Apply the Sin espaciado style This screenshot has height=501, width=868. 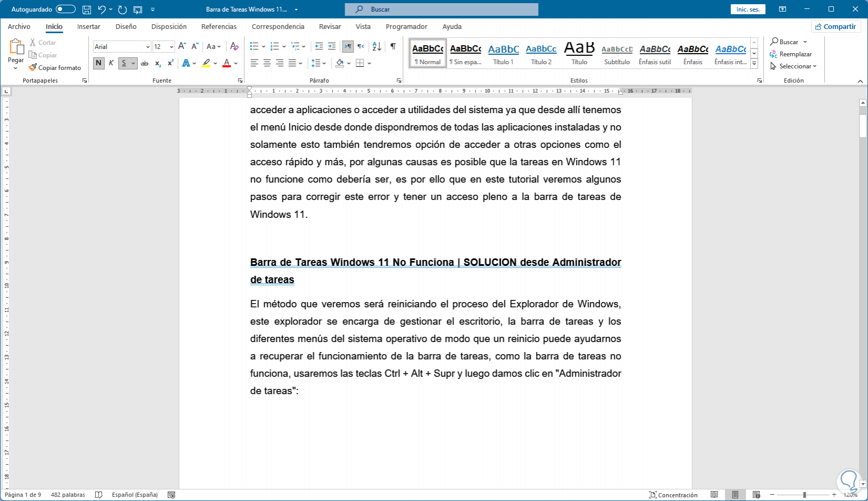tap(466, 53)
